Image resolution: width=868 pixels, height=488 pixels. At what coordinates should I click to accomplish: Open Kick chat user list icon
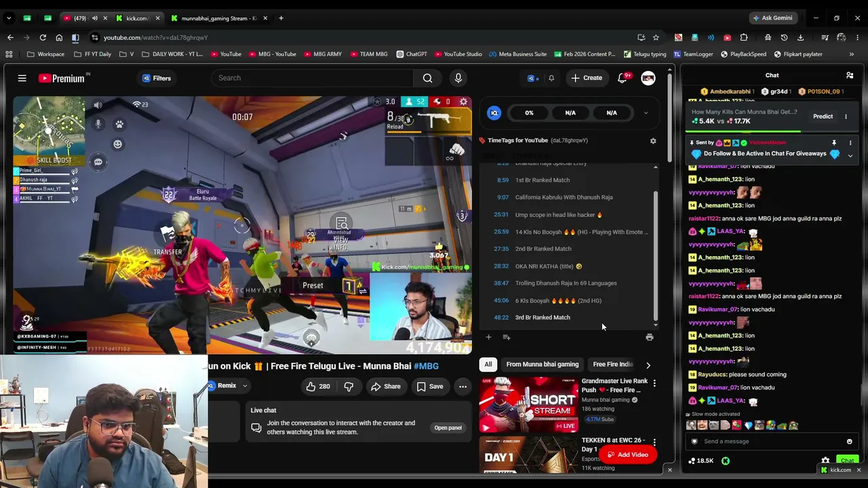tap(850, 75)
